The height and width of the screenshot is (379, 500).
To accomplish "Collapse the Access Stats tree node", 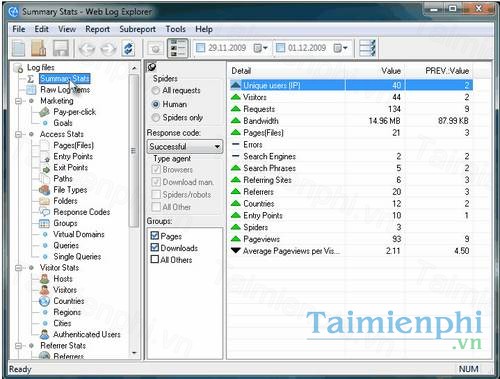I will pos(19,134).
